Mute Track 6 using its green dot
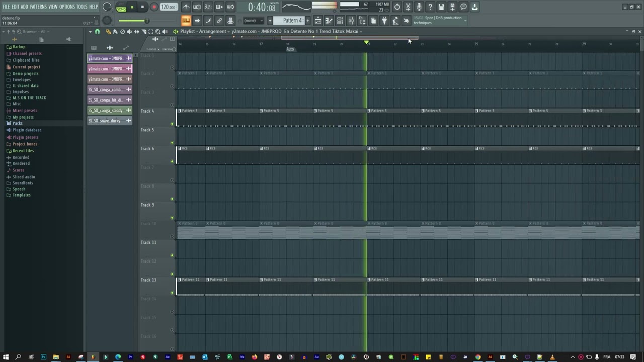The height and width of the screenshot is (362, 644). (x=172, y=161)
